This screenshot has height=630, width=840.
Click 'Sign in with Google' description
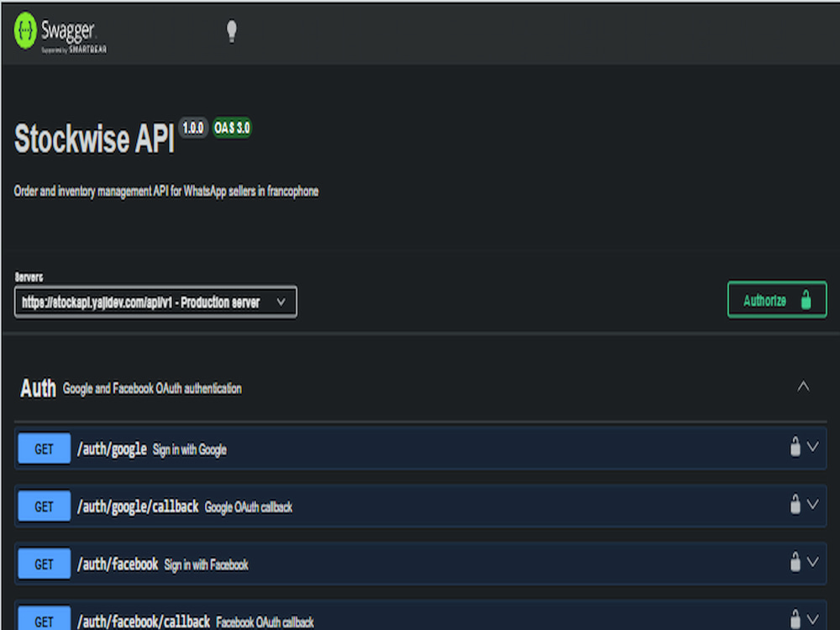[190, 449]
